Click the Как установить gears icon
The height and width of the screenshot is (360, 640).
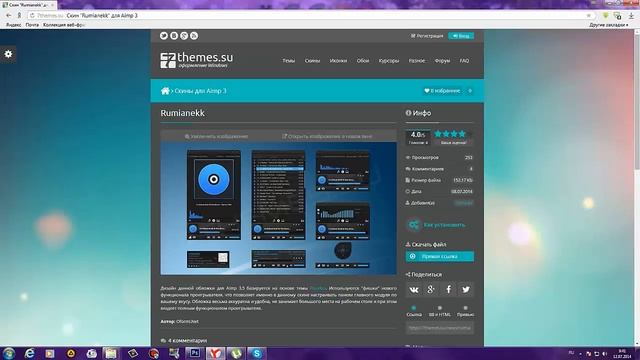[413, 224]
